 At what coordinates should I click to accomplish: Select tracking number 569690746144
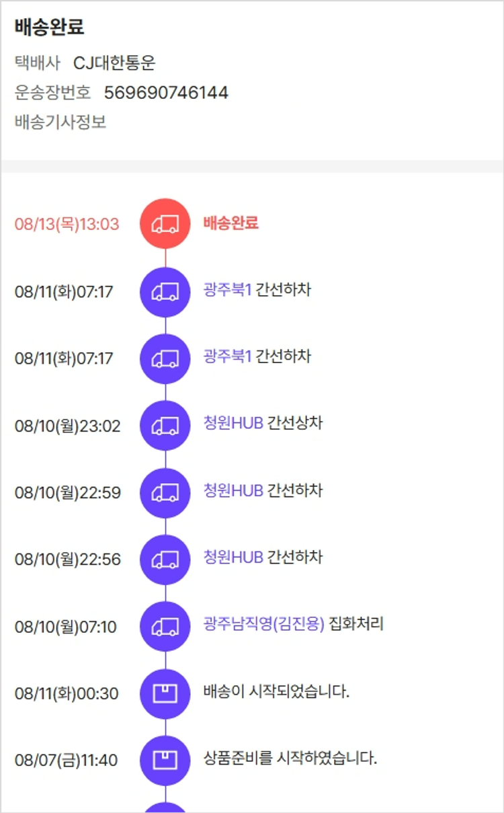pos(166,92)
